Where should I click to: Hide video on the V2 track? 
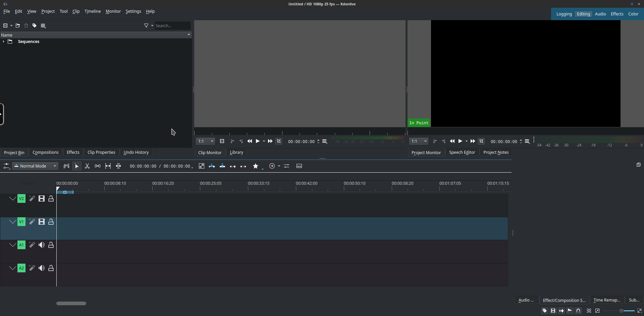[x=42, y=198]
